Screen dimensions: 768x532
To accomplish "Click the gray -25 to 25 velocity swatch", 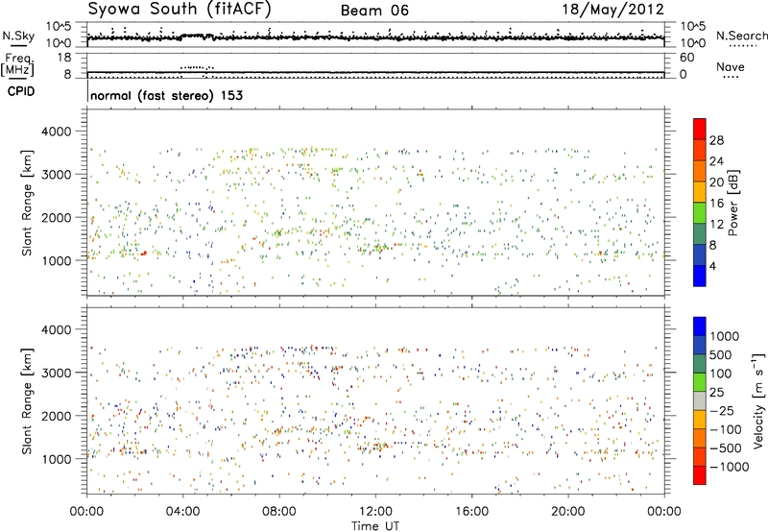I will [700, 401].
